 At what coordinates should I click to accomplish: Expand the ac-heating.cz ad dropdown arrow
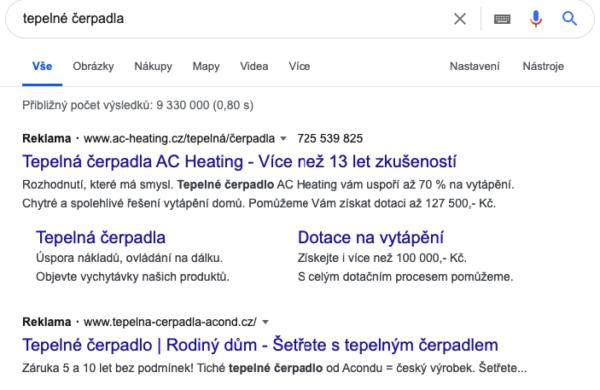283,139
